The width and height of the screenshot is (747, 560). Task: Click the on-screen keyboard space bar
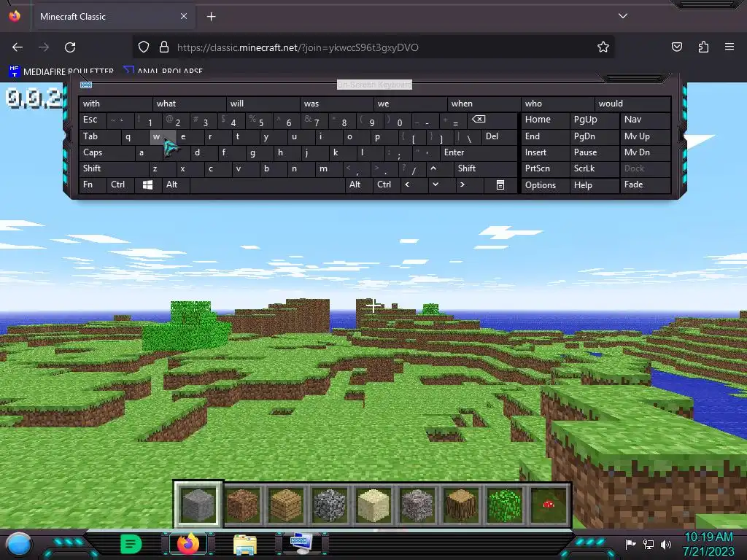click(x=267, y=184)
